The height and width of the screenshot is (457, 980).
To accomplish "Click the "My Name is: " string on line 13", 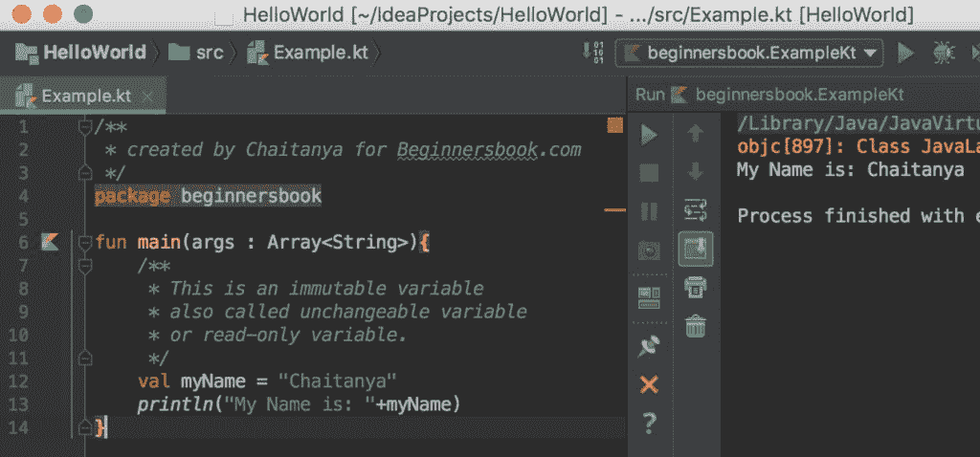I will [300, 404].
